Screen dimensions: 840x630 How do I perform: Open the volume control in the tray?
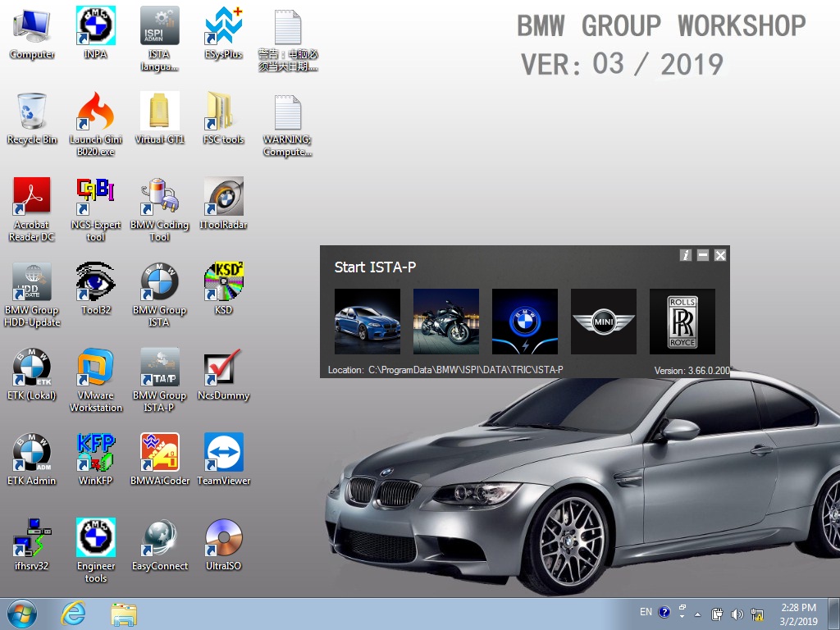(x=737, y=614)
